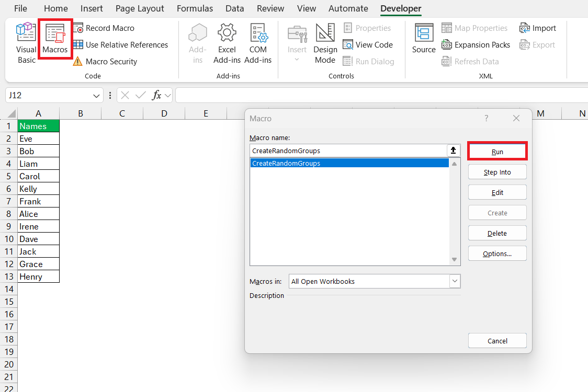588x392 pixels.
Task: Click the Create macro button
Action: (x=497, y=213)
